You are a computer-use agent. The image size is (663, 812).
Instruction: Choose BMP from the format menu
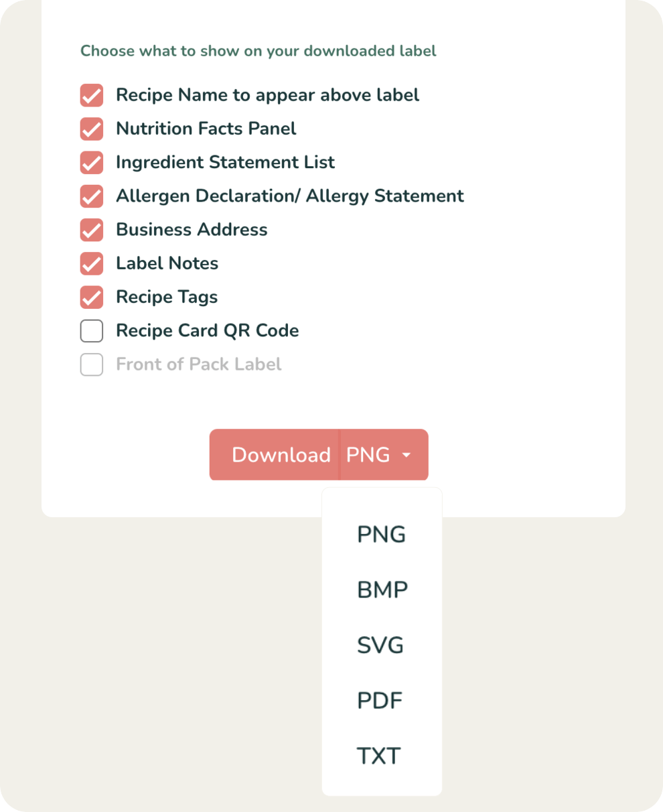(382, 590)
